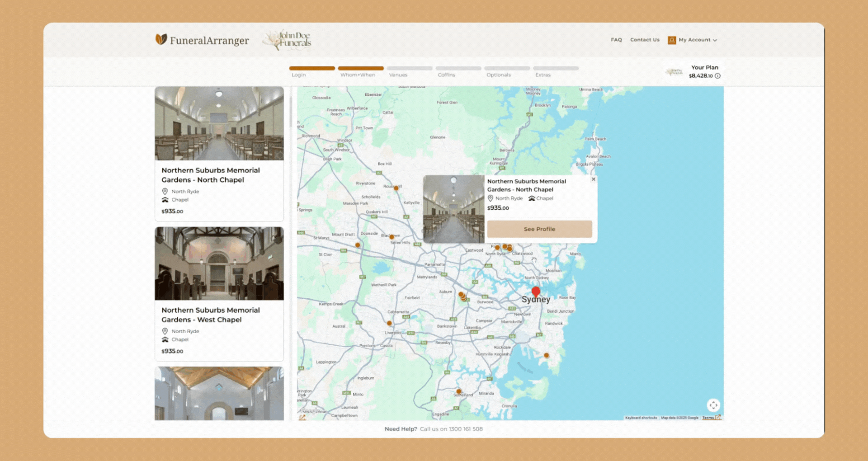Go to the Coffins step
Image resolution: width=868 pixels, height=461 pixels.
point(458,71)
